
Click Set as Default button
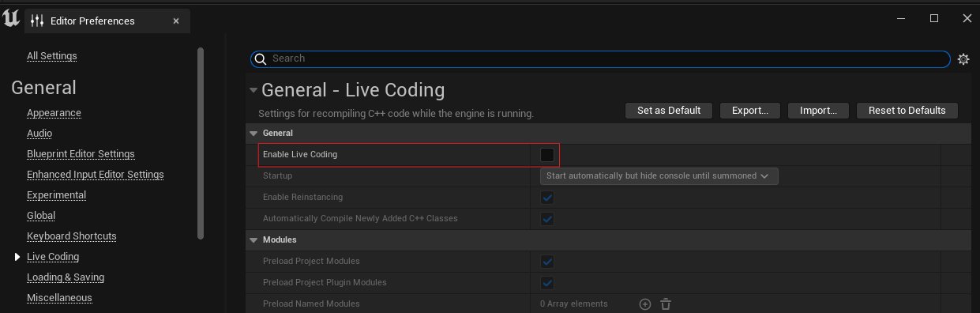(x=669, y=111)
